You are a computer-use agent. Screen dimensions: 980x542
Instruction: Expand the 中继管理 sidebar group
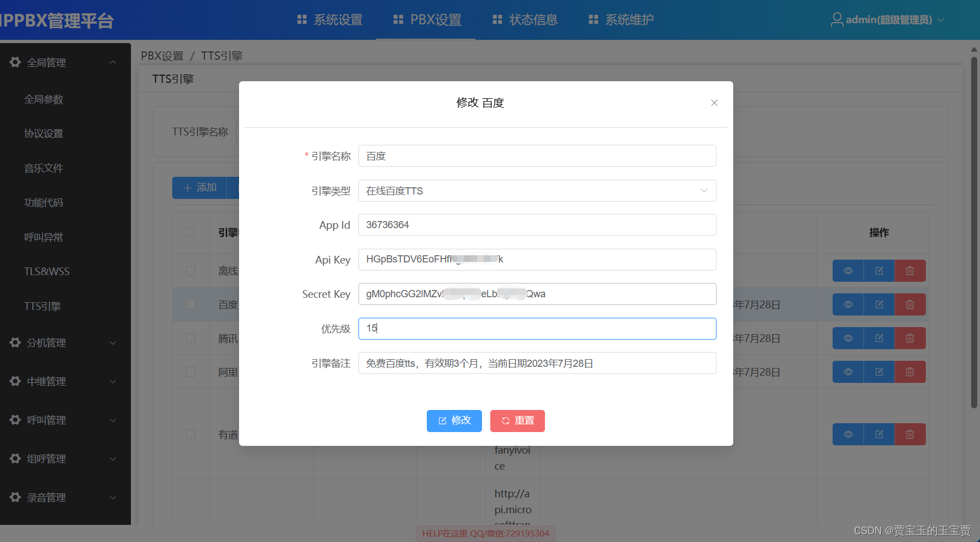click(65, 381)
